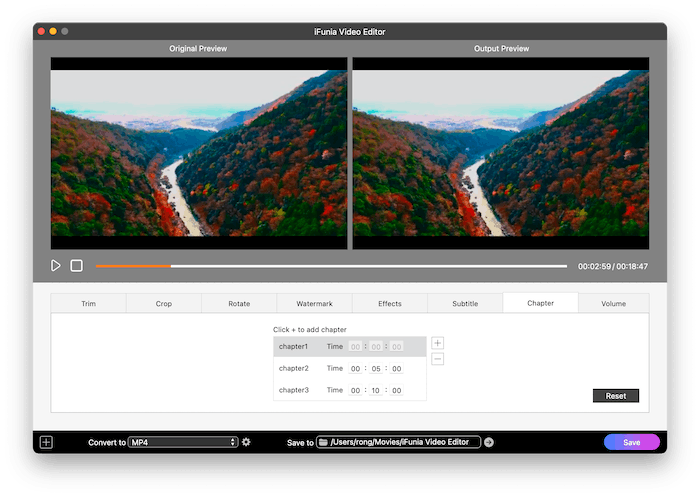Image resolution: width=700 pixels, height=497 pixels.
Task: Click the Stop playback square icon
Action: click(x=76, y=266)
